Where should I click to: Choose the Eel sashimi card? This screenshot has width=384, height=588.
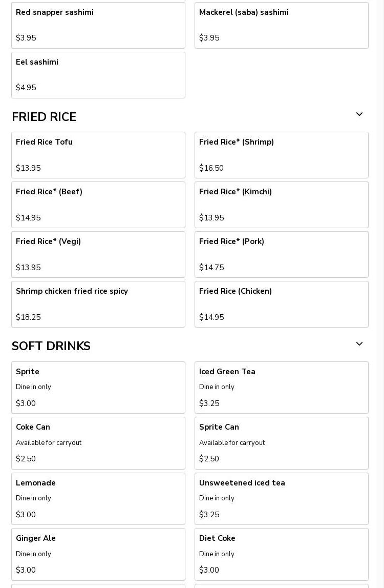tap(98, 75)
